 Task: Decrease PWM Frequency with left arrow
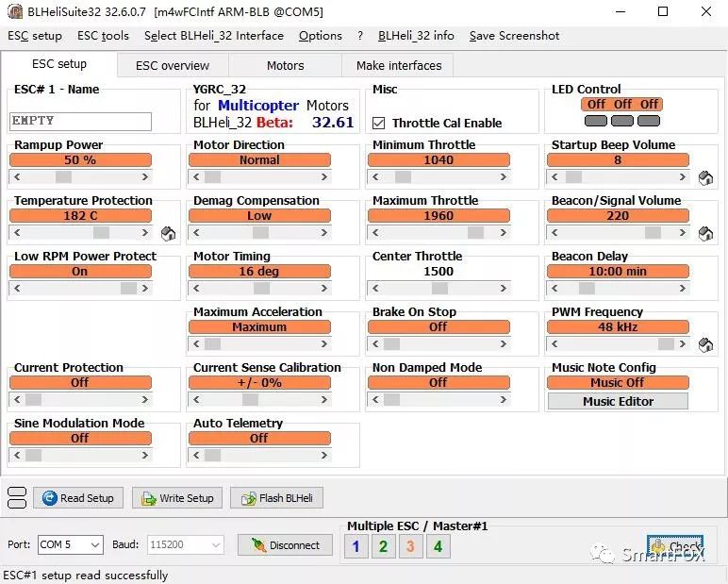click(554, 343)
